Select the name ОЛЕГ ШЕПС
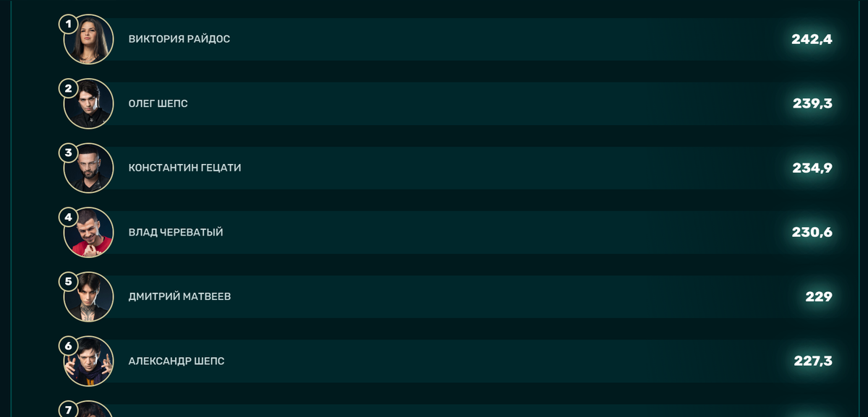The width and height of the screenshot is (868, 417). [x=158, y=103]
